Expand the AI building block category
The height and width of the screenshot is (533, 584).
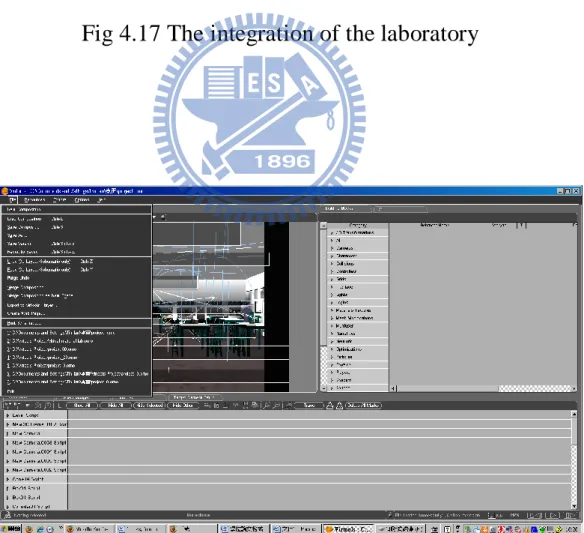(332, 240)
